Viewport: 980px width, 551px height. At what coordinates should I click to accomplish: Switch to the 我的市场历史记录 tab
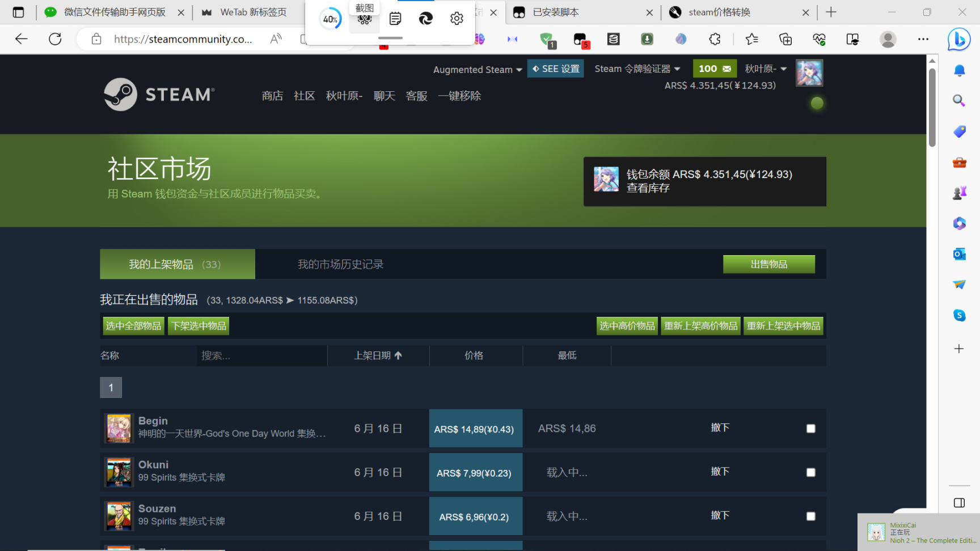tap(340, 264)
